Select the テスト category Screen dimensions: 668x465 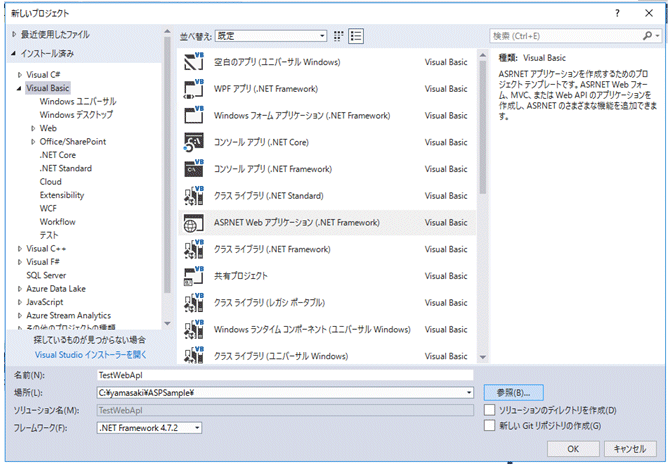[49, 235]
